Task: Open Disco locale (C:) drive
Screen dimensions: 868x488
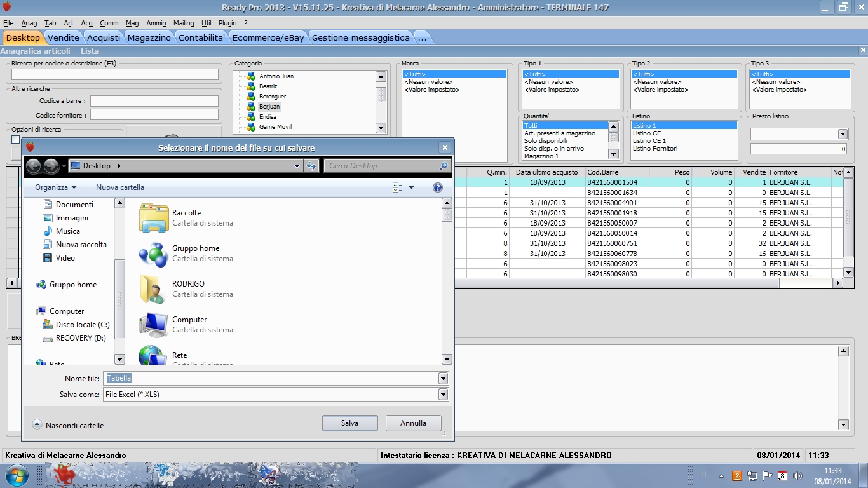Action: [83, 325]
